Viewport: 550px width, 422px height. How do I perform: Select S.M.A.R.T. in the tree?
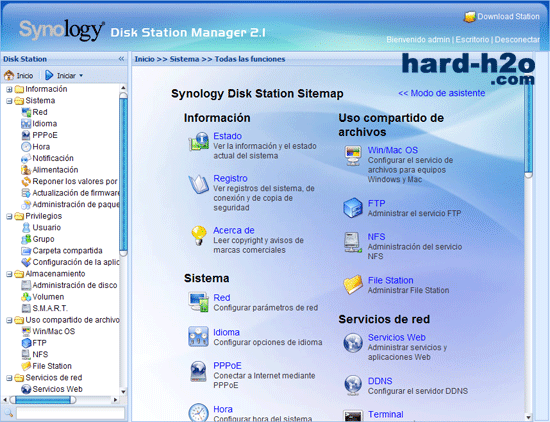tap(50, 308)
